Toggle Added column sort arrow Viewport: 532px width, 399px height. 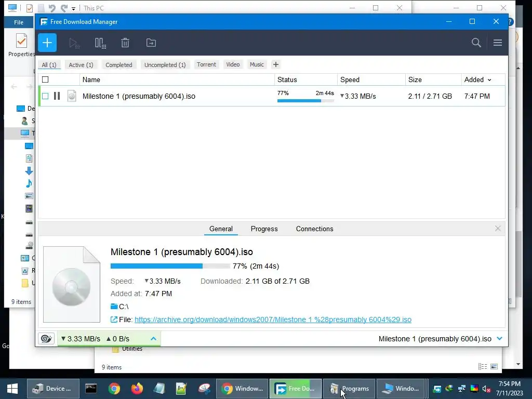point(489,80)
